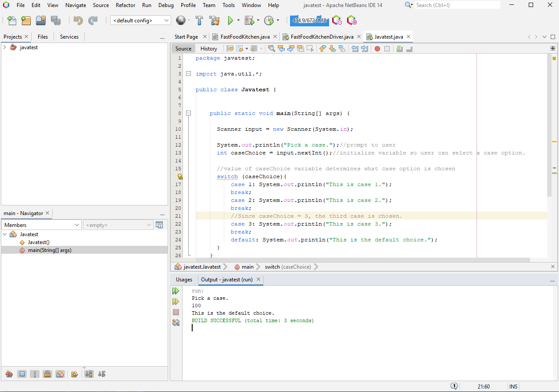Screen dimensions: 559x392
Task: Click the Shift Line Right icon
Action: point(365,49)
